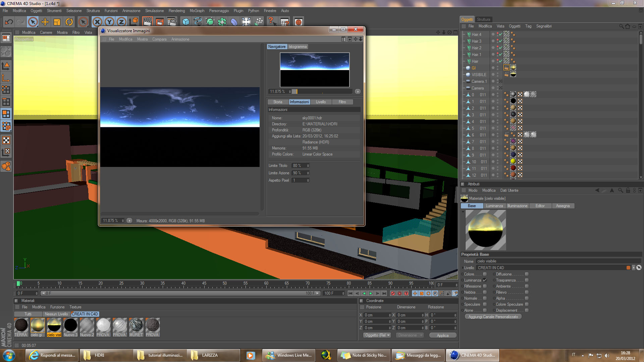Open the Rendering menu
644x362 pixels.
[x=176, y=11]
